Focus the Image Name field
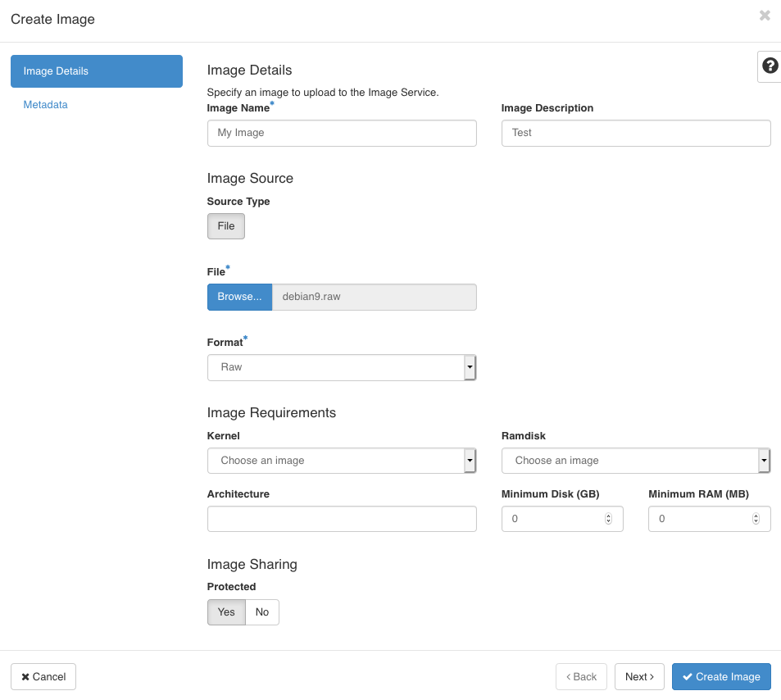This screenshot has height=700, width=781. point(342,133)
